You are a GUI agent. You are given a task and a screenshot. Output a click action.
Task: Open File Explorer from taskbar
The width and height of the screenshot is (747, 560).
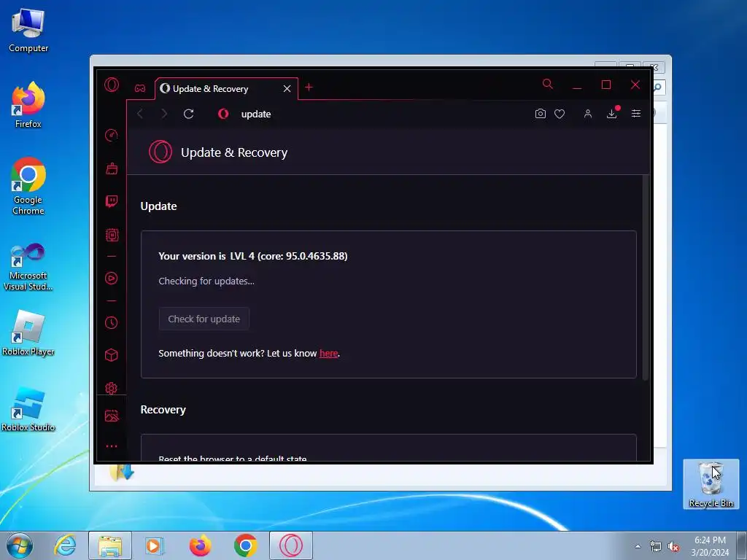(x=110, y=545)
